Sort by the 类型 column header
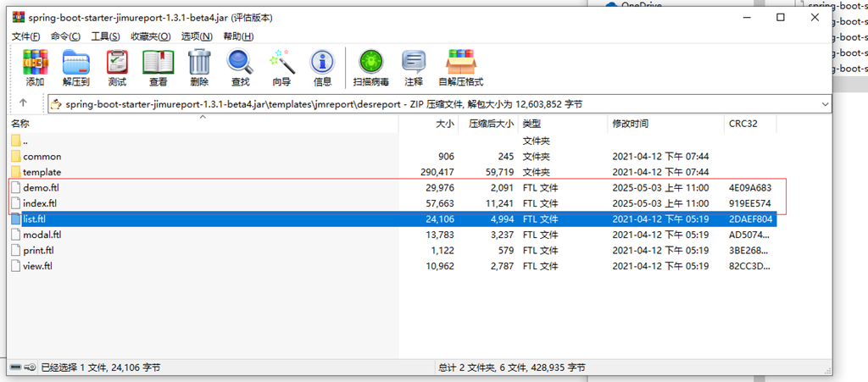The width and height of the screenshot is (868, 382). click(563, 124)
